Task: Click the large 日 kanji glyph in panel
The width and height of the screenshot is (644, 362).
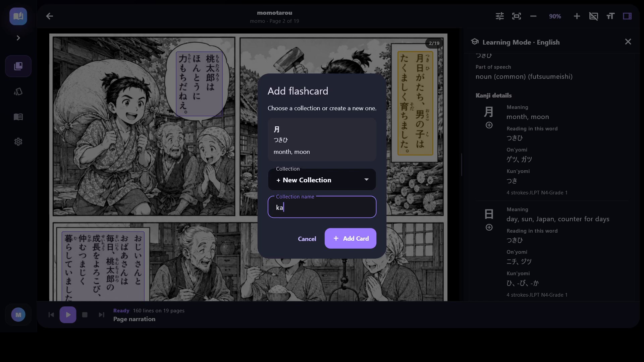Action: click(x=489, y=214)
